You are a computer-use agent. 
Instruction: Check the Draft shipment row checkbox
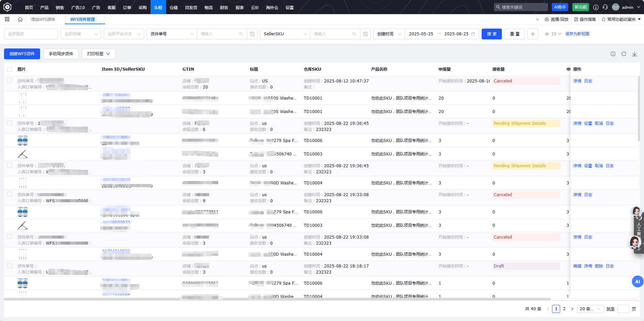point(9,266)
